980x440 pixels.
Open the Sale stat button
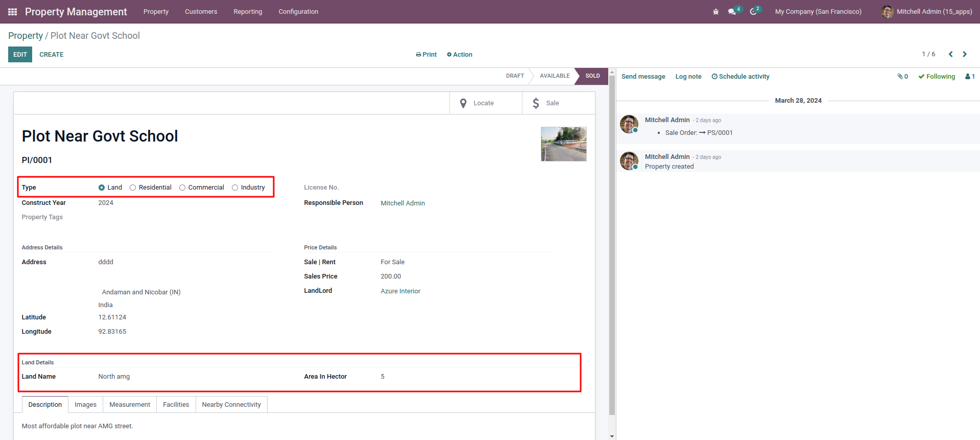pyautogui.click(x=559, y=103)
